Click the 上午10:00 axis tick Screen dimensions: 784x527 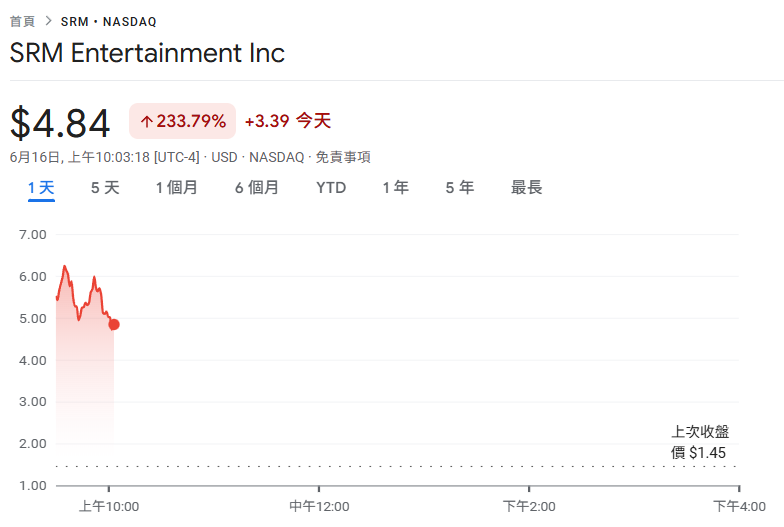click(109, 506)
